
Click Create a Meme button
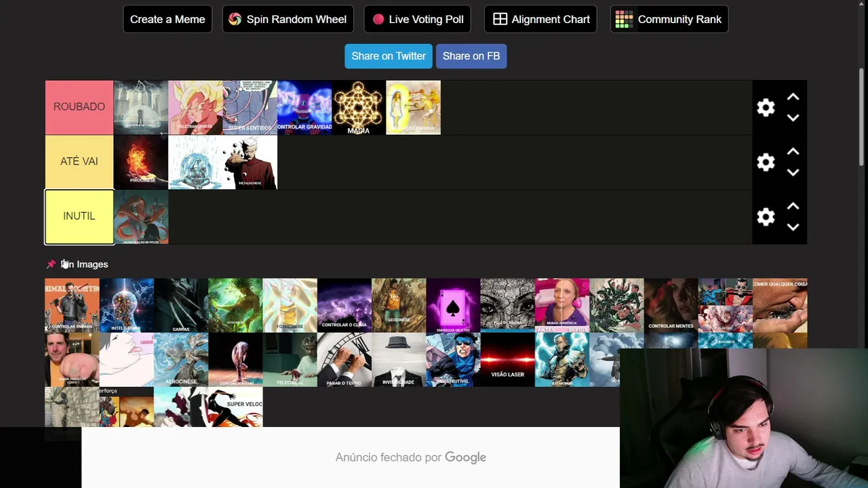coord(167,19)
